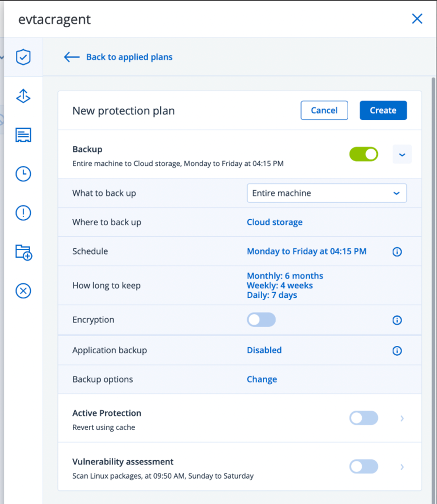Viewport: 437px width, 504px height.
Task: Click the Cloud storage link
Action: (x=275, y=222)
